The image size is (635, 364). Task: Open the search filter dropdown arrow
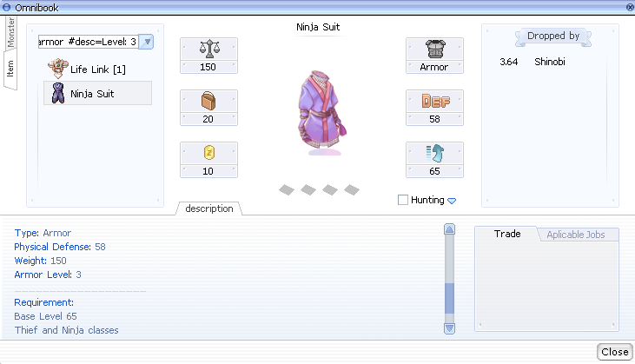pos(147,42)
